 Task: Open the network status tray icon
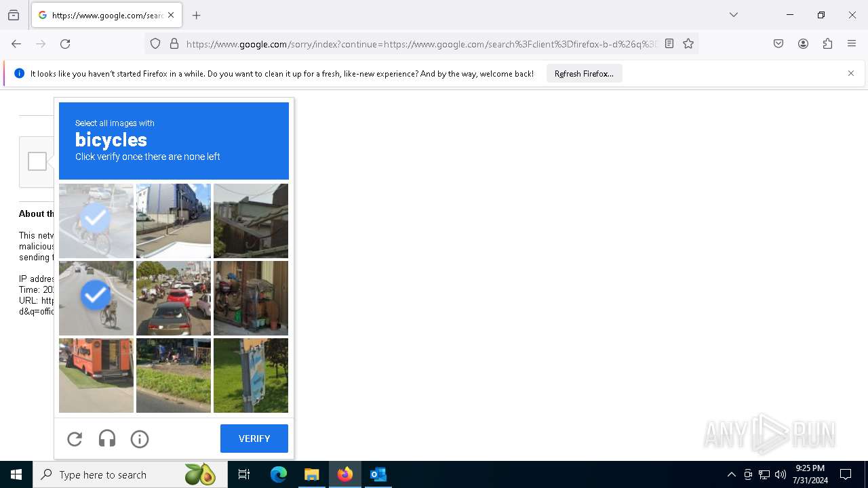[x=764, y=474]
